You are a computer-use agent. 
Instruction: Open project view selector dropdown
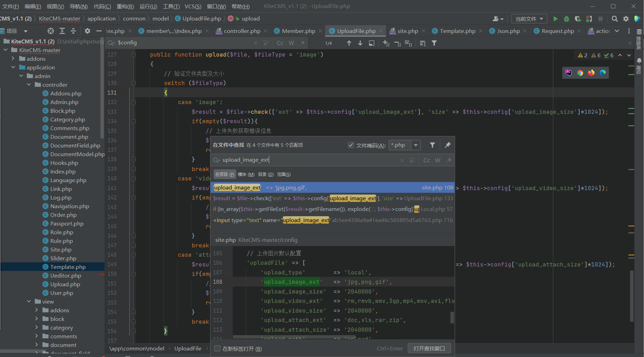pyautogui.click(x=25, y=31)
